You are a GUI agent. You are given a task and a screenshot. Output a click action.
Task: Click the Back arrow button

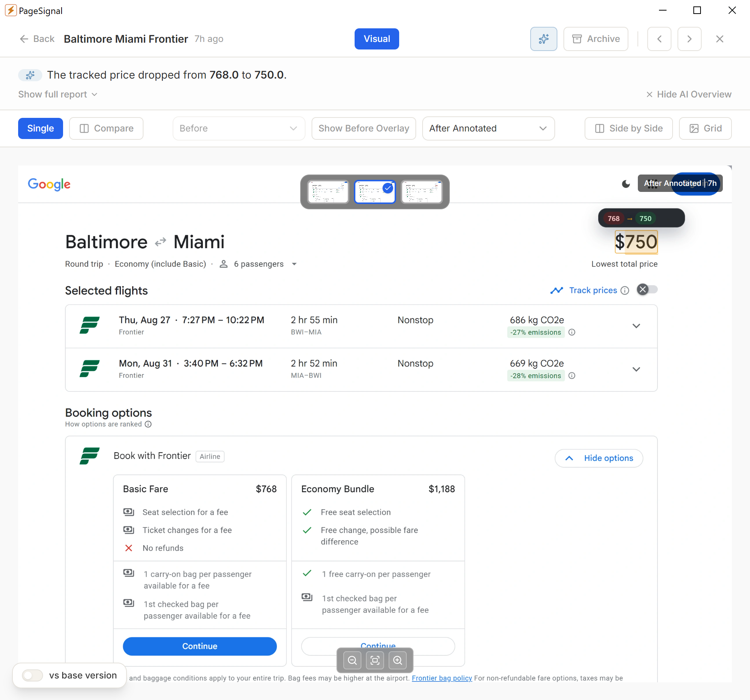[x=37, y=39]
